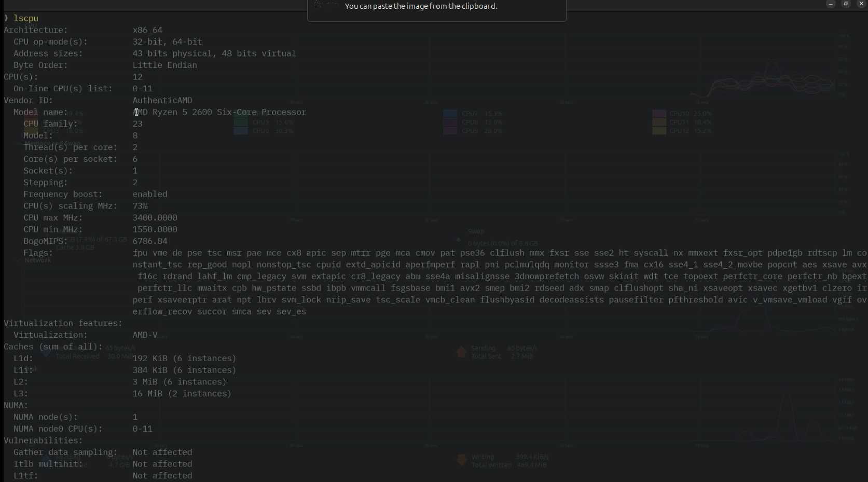Click the CPU10 color swatch in System Monitor
868x482 pixels.
coord(659,114)
